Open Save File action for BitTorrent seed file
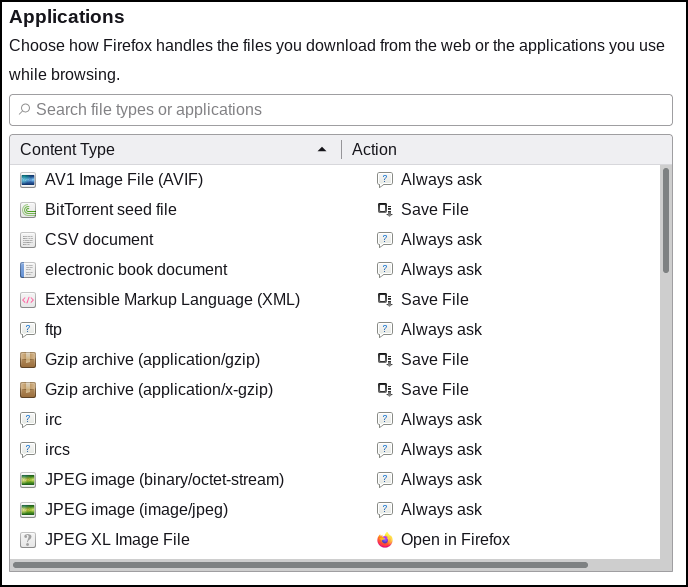Screen dimensions: 688x587 [423, 210]
